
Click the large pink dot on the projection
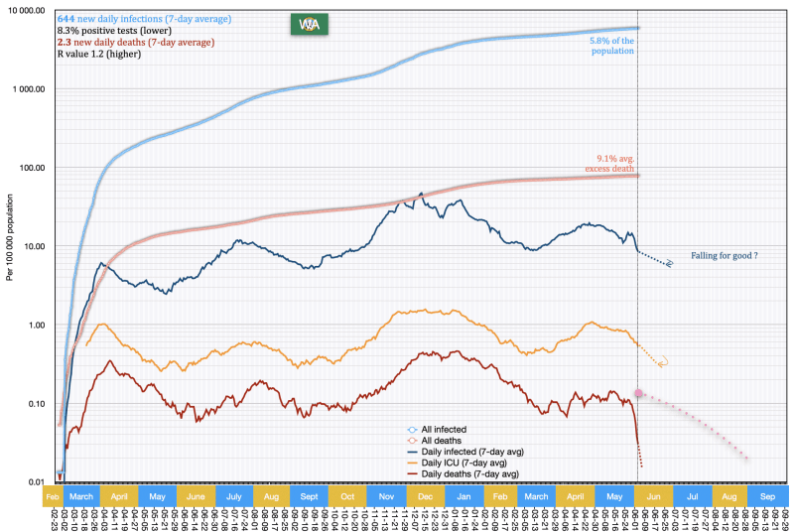(x=639, y=394)
